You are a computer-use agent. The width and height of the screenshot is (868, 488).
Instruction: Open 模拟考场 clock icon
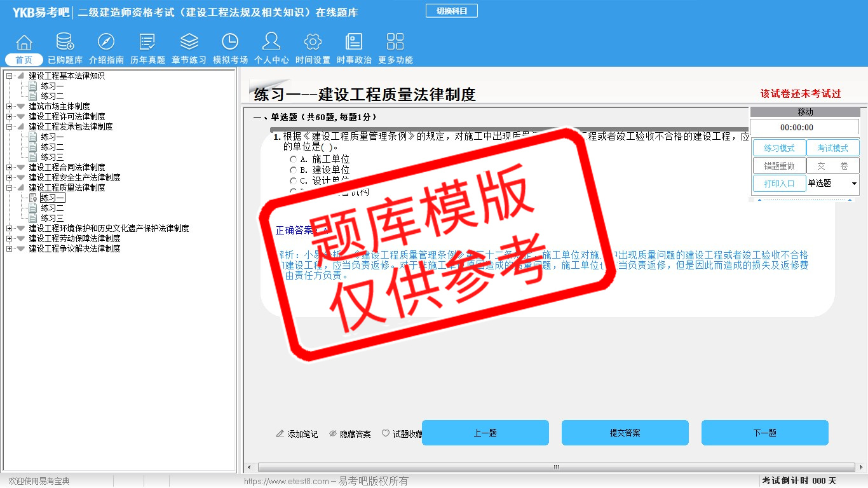tap(230, 43)
